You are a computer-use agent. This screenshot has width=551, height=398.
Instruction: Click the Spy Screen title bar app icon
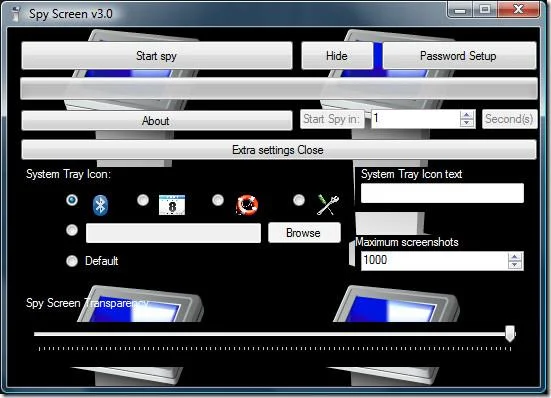pyautogui.click(x=15, y=14)
